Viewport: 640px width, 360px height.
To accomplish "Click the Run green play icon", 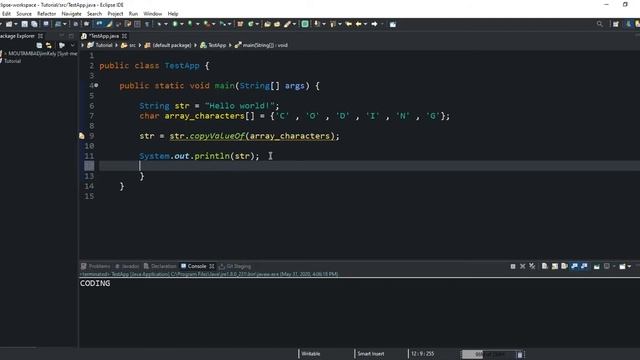I will coord(175,24).
